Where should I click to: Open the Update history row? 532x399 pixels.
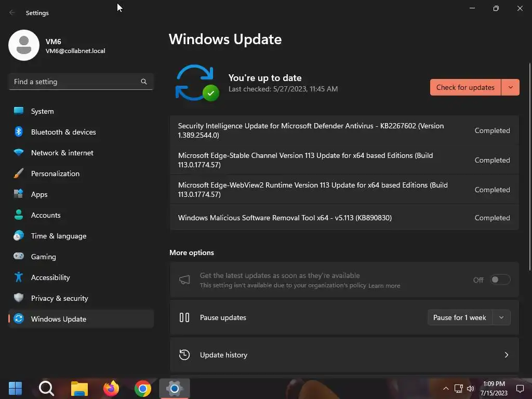click(344, 355)
